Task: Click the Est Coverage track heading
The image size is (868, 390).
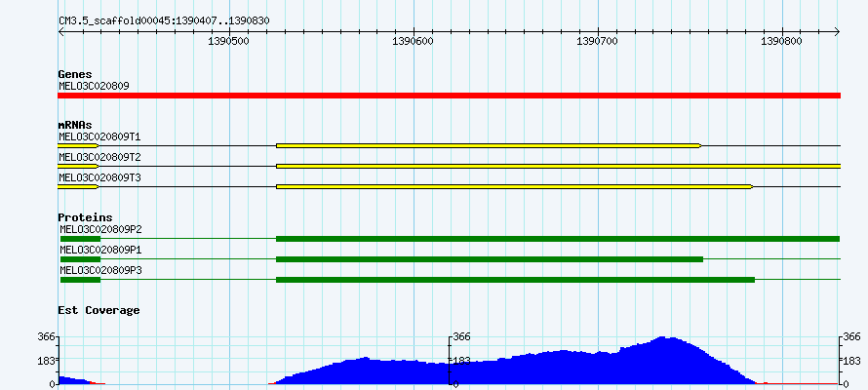Action: pyautogui.click(x=99, y=310)
